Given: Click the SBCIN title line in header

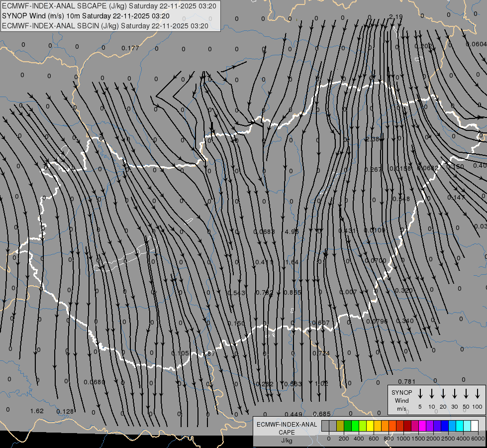Looking at the screenshot, I should [x=105, y=26].
